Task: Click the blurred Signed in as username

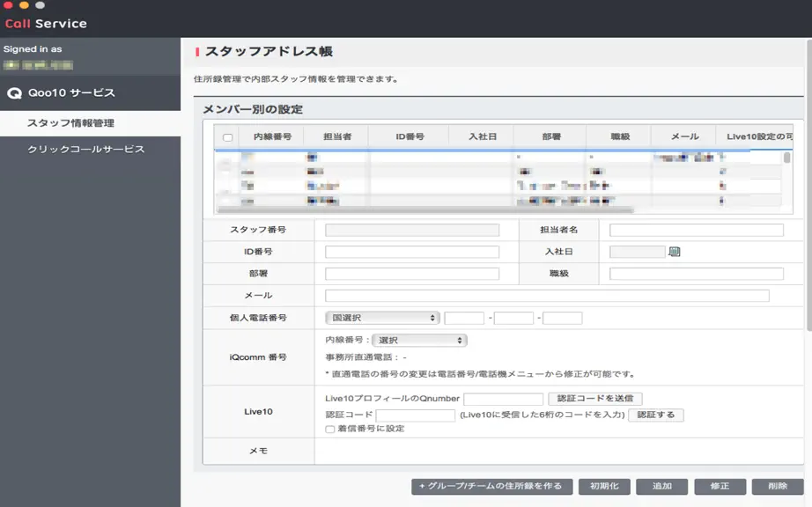Action: [39, 65]
